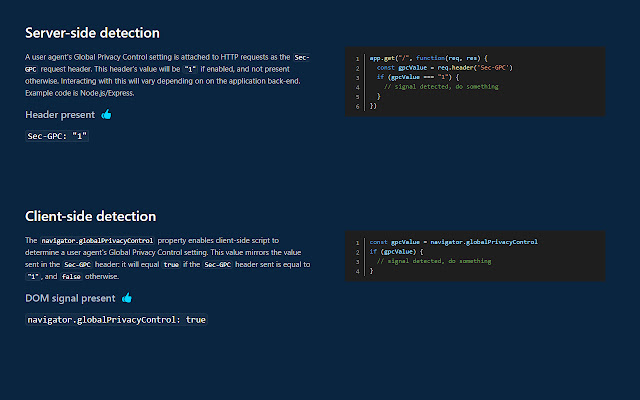Image resolution: width=640 pixels, height=400 pixels.
Task: Click the Sec-GPC: "1" header value snippet
Action: tap(58, 135)
